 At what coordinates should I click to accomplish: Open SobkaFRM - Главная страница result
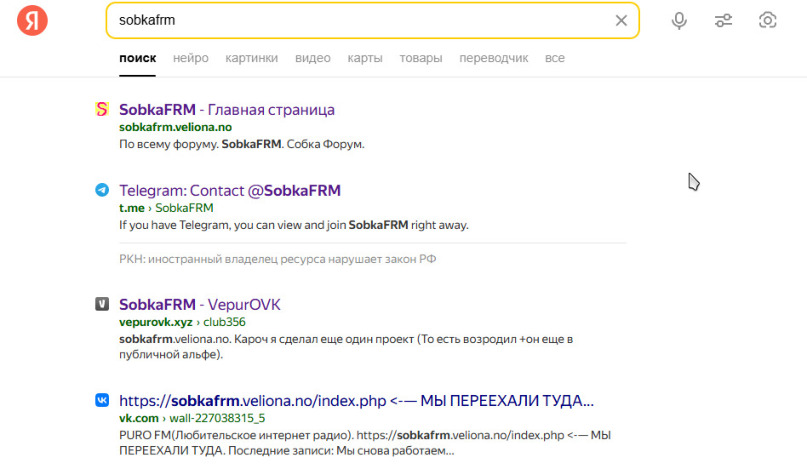(x=227, y=109)
